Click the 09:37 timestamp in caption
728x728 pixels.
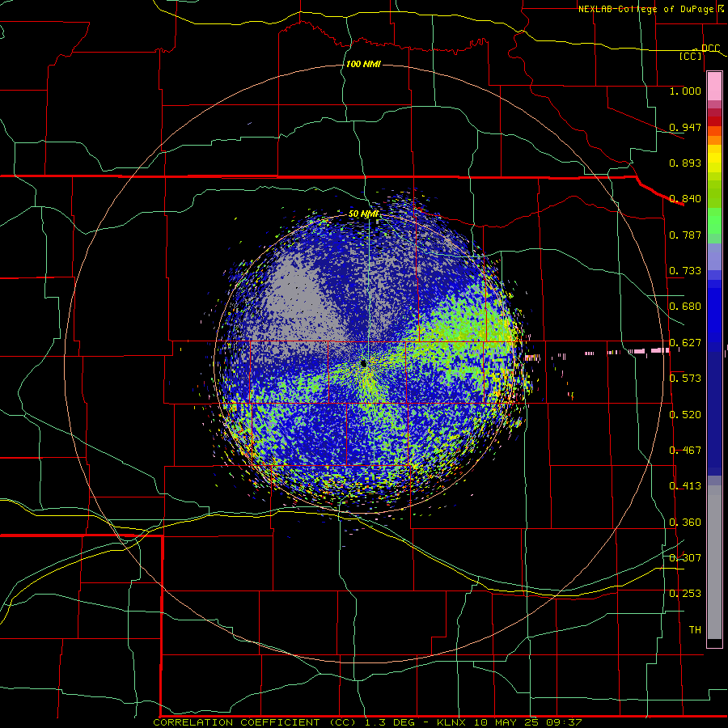click(x=565, y=722)
